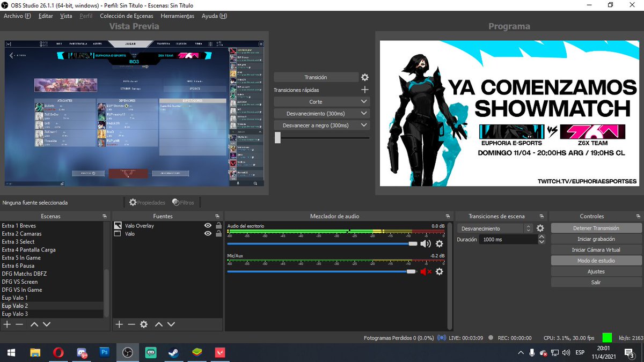This screenshot has width=644, height=362.
Task: Open the Editar menu
Action: 46,16
